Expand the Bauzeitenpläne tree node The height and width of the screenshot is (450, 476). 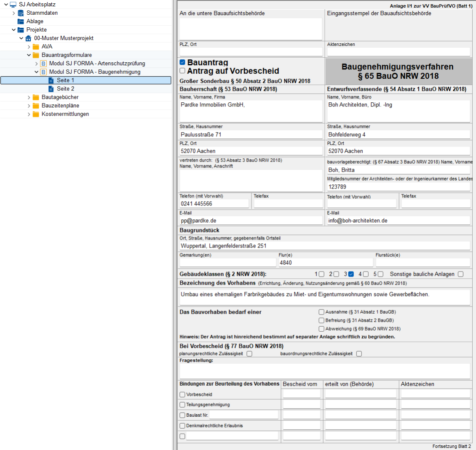29,106
